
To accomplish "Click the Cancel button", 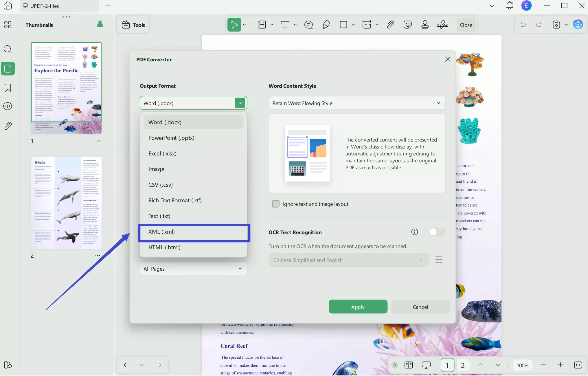I will click(420, 307).
